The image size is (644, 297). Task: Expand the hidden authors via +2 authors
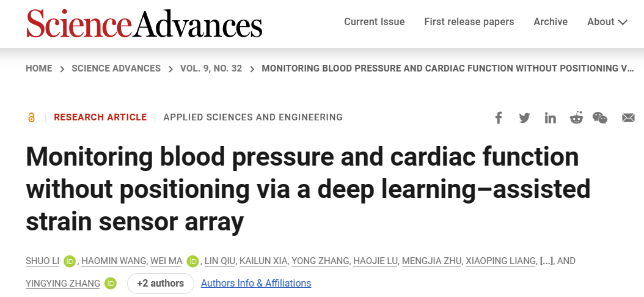[160, 284]
